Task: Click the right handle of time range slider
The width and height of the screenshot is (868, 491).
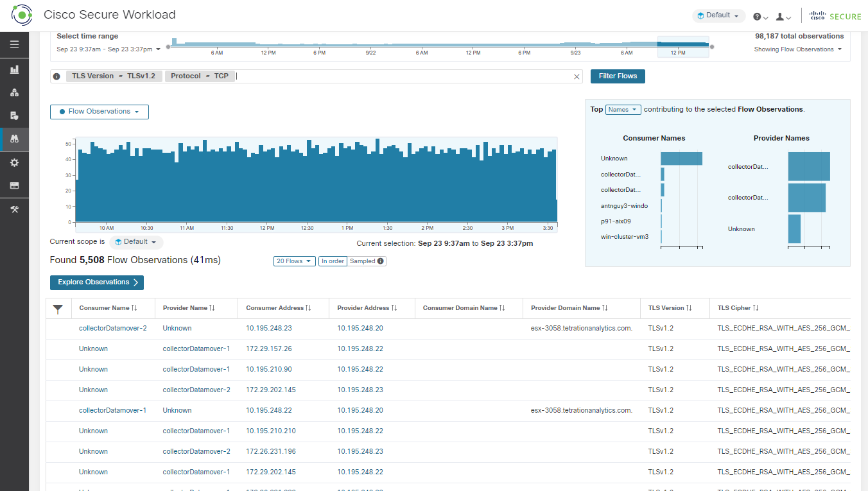Action: [711, 46]
